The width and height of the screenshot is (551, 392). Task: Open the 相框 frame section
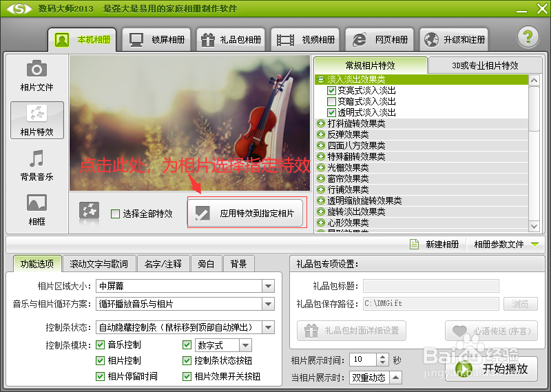37,210
